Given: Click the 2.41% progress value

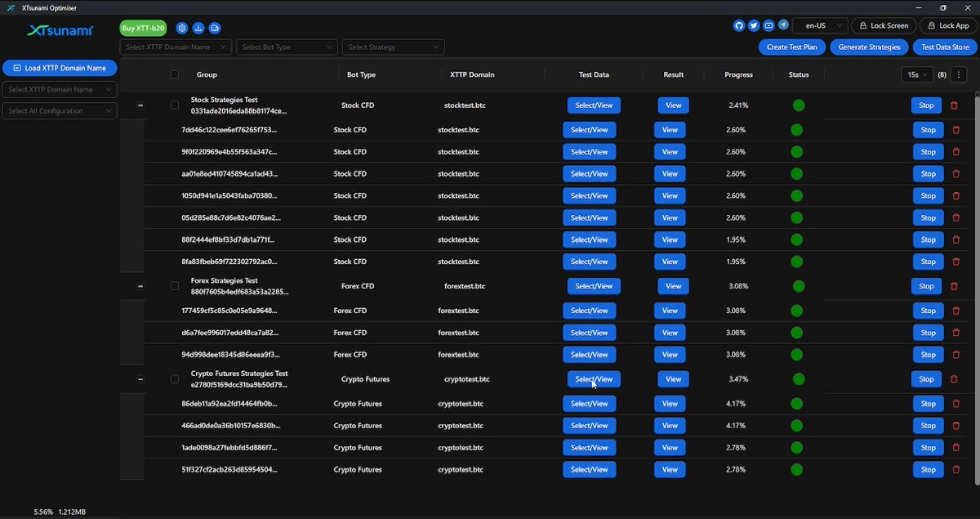Looking at the screenshot, I should tap(738, 105).
